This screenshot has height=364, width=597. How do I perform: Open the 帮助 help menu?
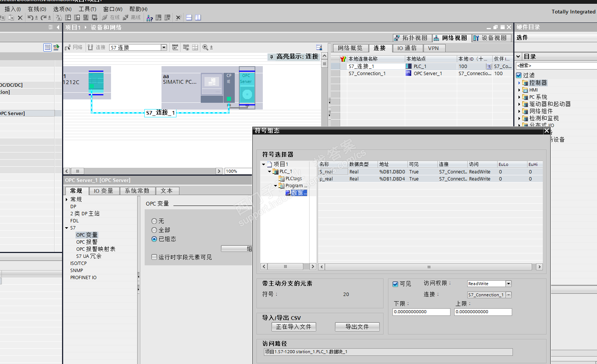click(x=138, y=9)
